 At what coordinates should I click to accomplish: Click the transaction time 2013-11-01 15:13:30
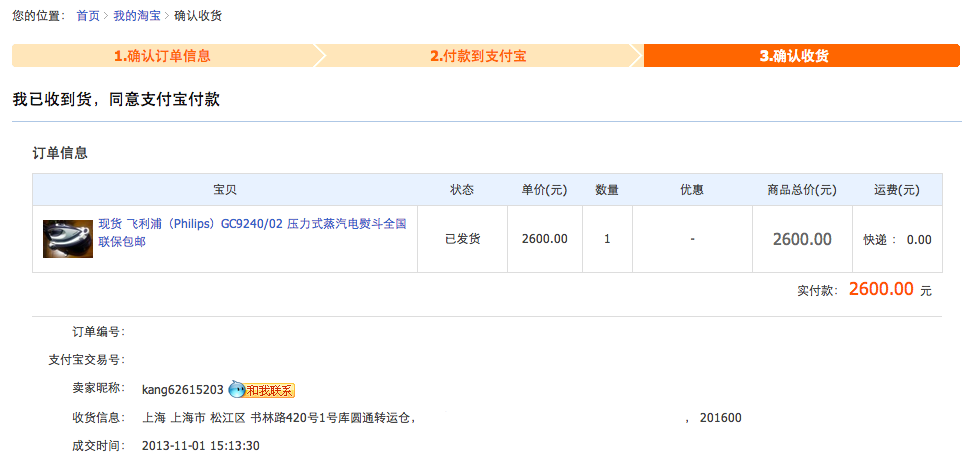200,446
